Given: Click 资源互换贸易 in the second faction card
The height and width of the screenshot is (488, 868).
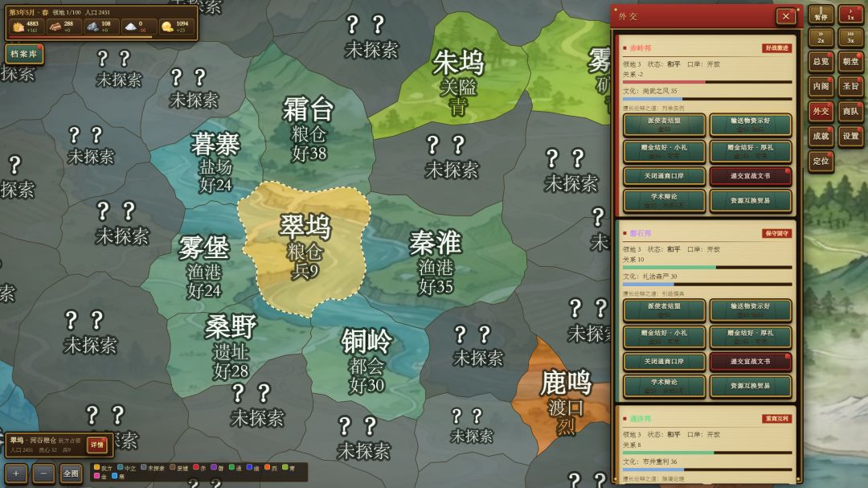Looking at the screenshot, I should tap(750, 386).
